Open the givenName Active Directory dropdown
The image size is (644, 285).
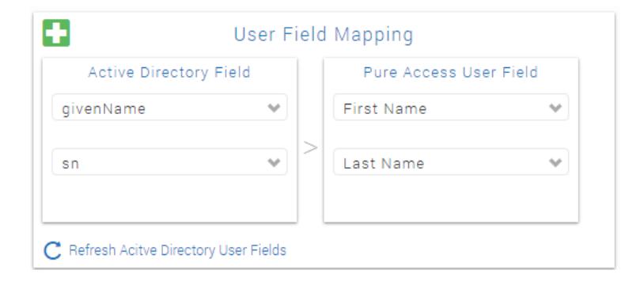169,108
